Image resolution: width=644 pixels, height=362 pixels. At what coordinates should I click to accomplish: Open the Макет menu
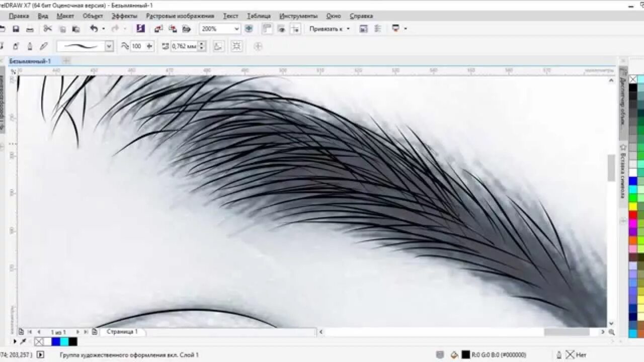click(65, 16)
